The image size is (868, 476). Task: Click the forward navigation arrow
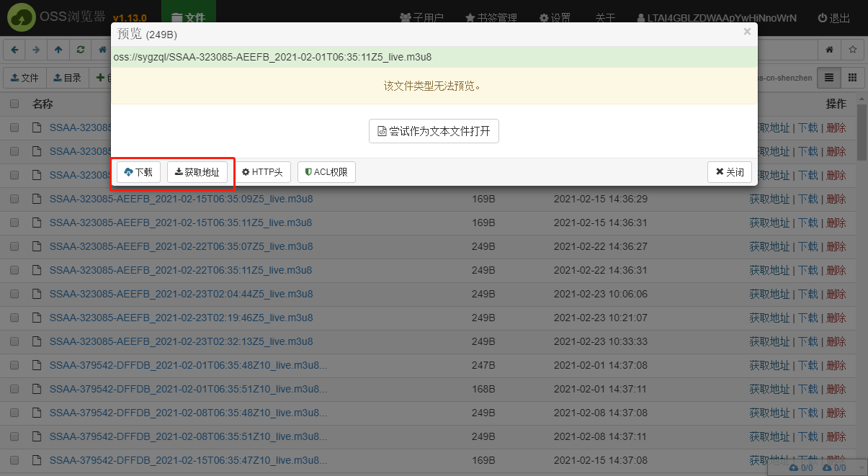pyautogui.click(x=35, y=50)
